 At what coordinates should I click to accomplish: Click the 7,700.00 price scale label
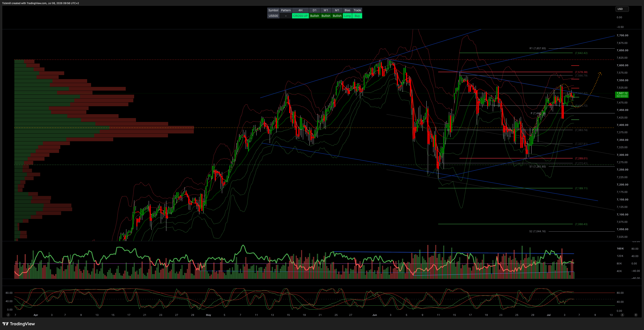tap(622, 35)
